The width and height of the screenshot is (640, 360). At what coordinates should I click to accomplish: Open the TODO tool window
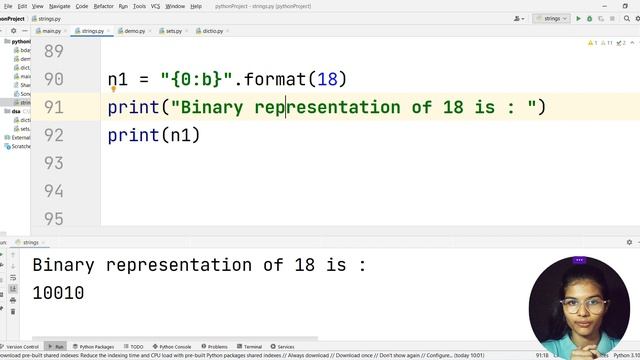point(133,347)
